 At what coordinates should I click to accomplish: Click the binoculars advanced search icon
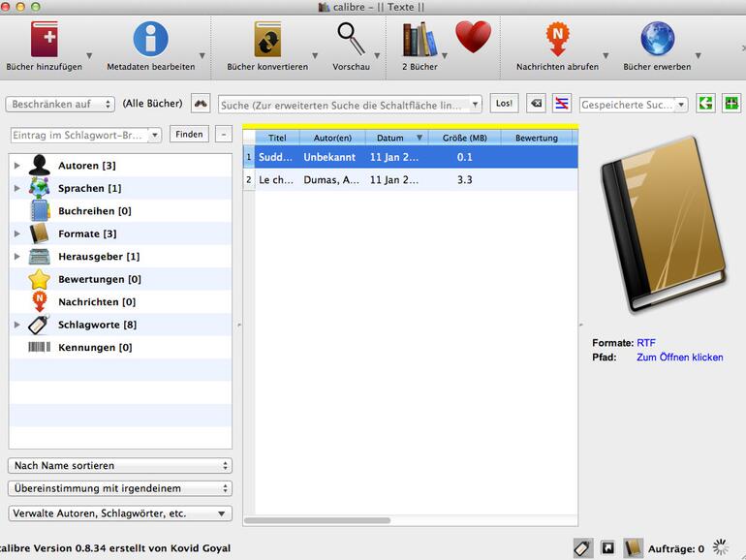[201, 104]
